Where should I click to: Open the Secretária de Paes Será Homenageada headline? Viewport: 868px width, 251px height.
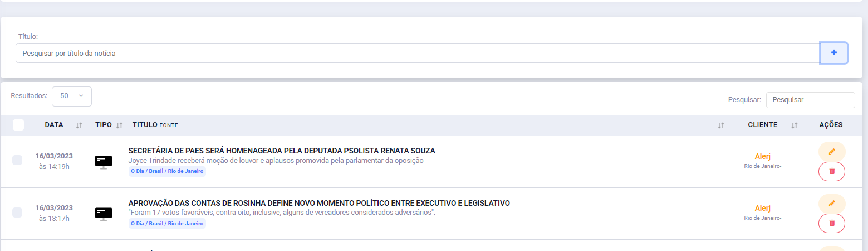pos(282,151)
